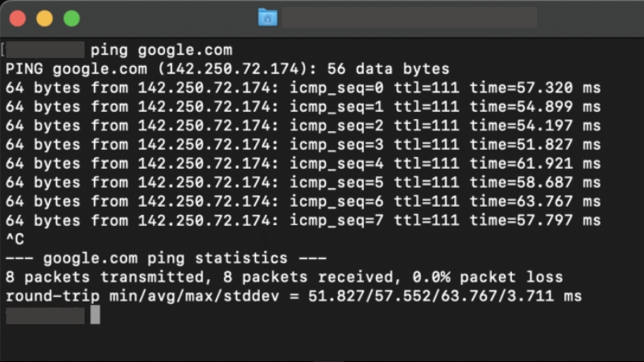The height and width of the screenshot is (362, 644).
Task: Click the icmp_seq=3 output line
Action: (303, 145)
